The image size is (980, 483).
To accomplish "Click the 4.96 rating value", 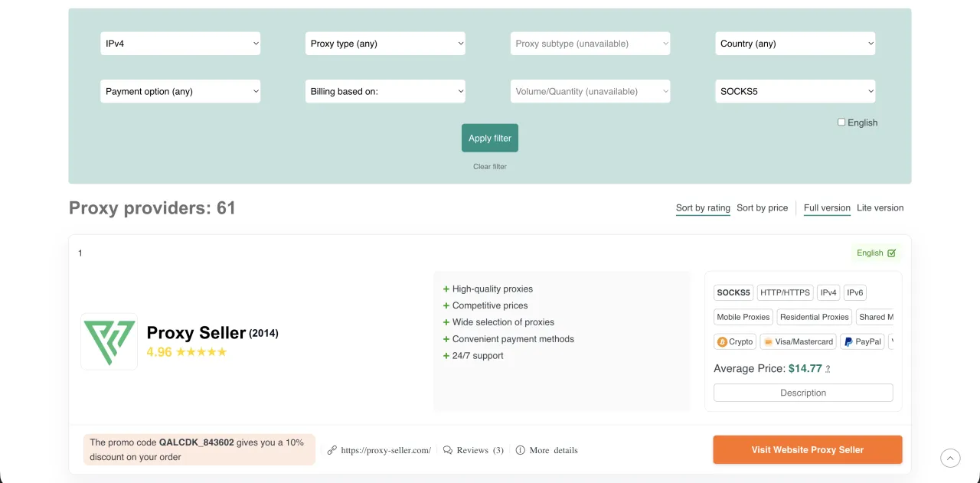I will 159,352.
